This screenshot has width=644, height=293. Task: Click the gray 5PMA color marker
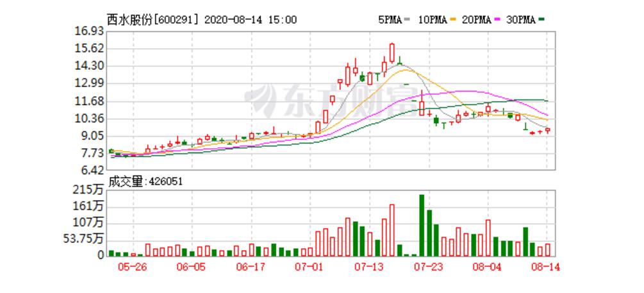407,21
